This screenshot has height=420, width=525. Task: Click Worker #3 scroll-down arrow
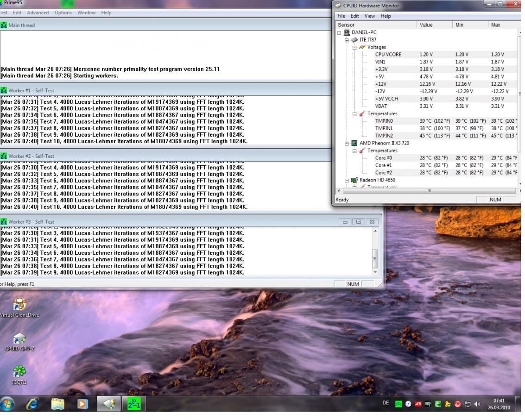pyautogui.click(x=375, y=272)
